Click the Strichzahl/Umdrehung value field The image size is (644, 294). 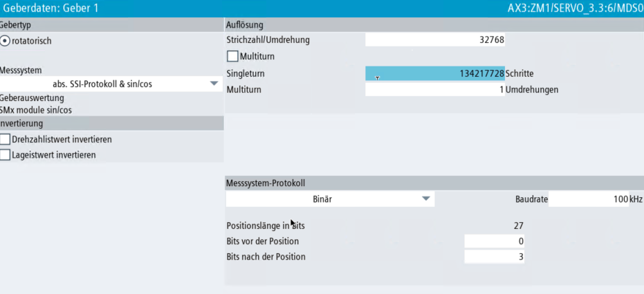(434, 40)
